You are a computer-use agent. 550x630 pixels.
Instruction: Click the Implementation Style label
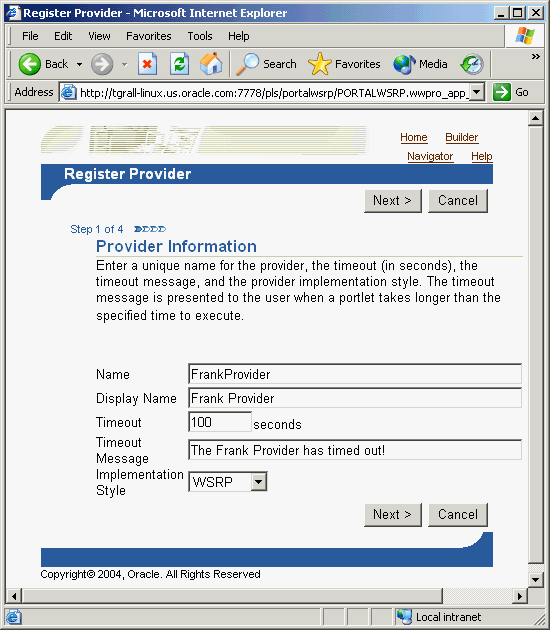pyautogui.click(x=139, y=482)
